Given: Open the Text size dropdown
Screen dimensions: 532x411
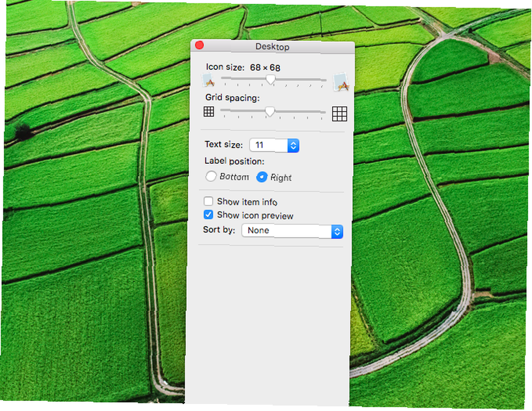Looking at the screenshot, I should [274, 146].
